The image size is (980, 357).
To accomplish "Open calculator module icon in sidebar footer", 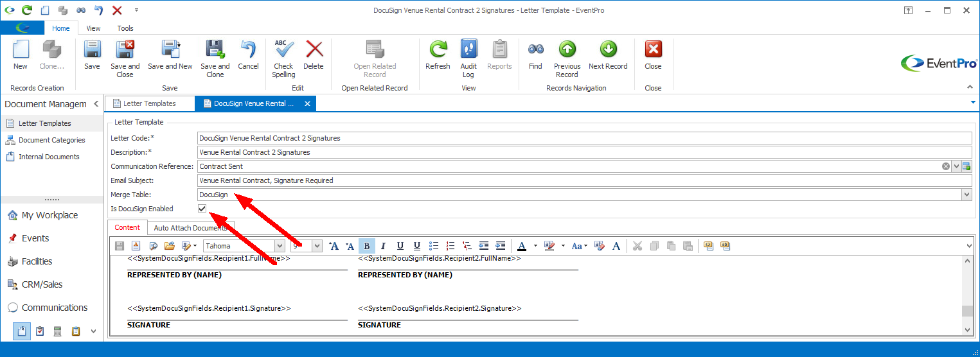I will pyautogui.click(x=57, y=331).
